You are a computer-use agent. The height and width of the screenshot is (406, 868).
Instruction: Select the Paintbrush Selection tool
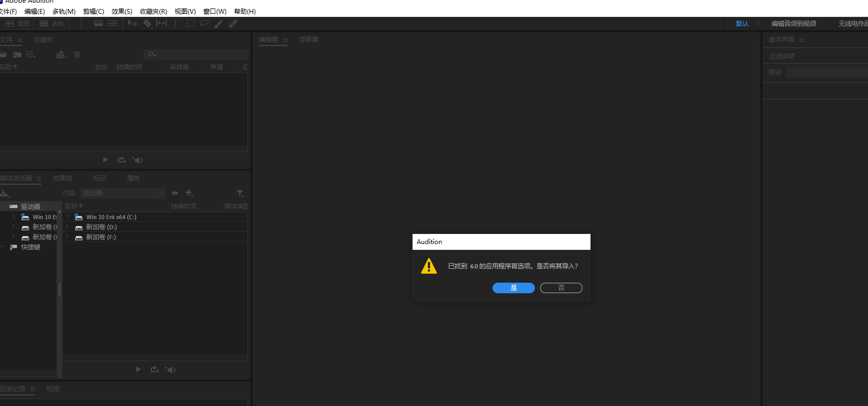click(218, 23)
